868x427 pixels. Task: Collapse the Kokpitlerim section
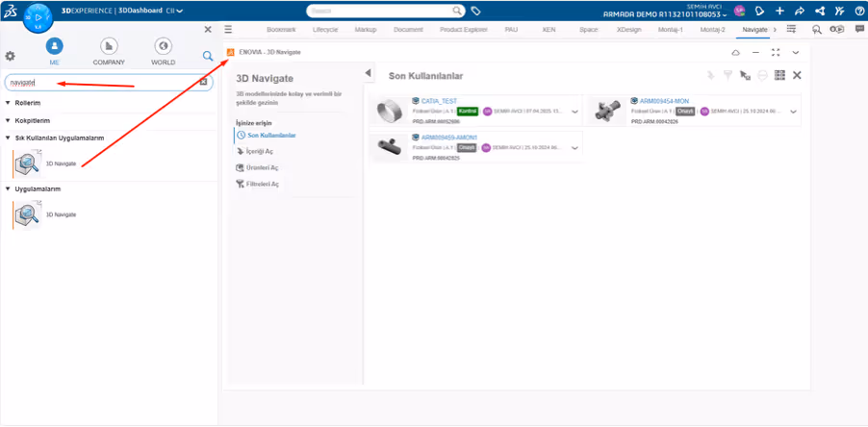8,120
